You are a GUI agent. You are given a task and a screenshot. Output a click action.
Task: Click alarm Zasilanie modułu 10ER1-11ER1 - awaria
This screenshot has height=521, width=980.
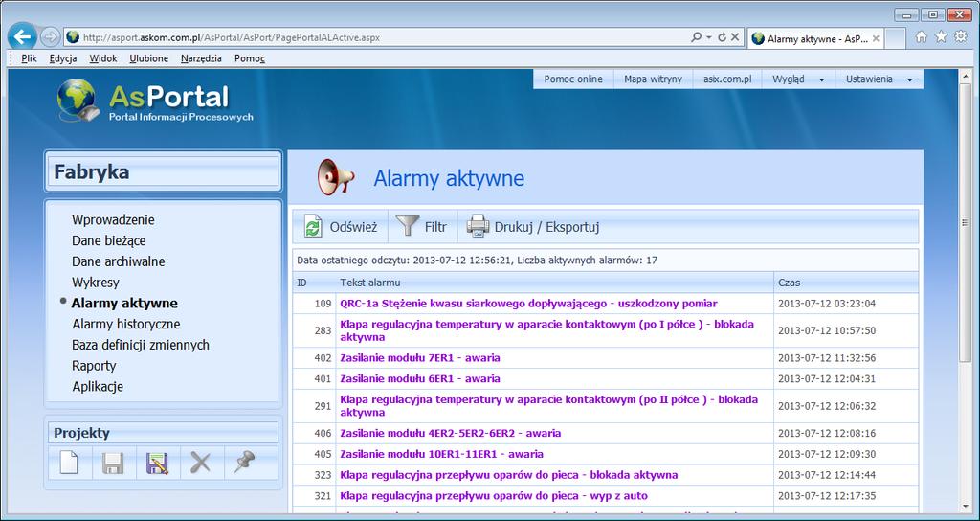pyautogui.click(x=441, y=454)
